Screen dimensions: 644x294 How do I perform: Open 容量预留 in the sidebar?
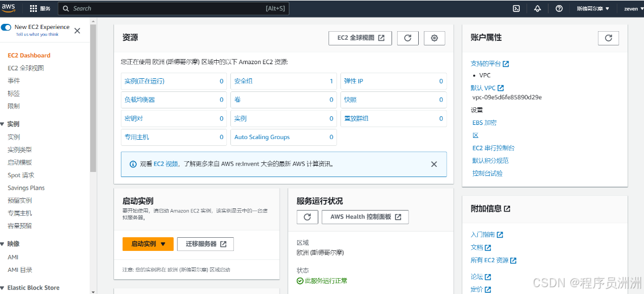(x=20, y=226)
